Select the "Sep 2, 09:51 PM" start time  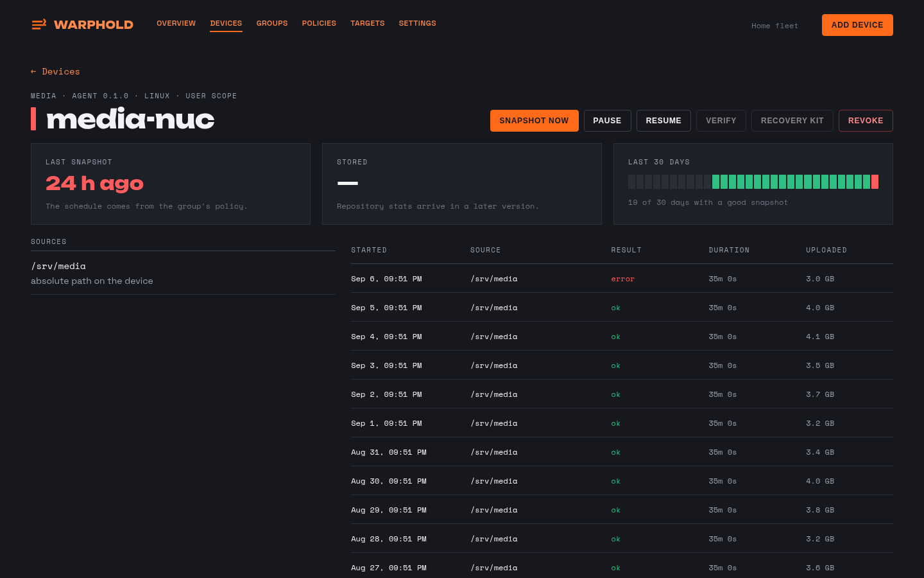(x=386, y=394)
